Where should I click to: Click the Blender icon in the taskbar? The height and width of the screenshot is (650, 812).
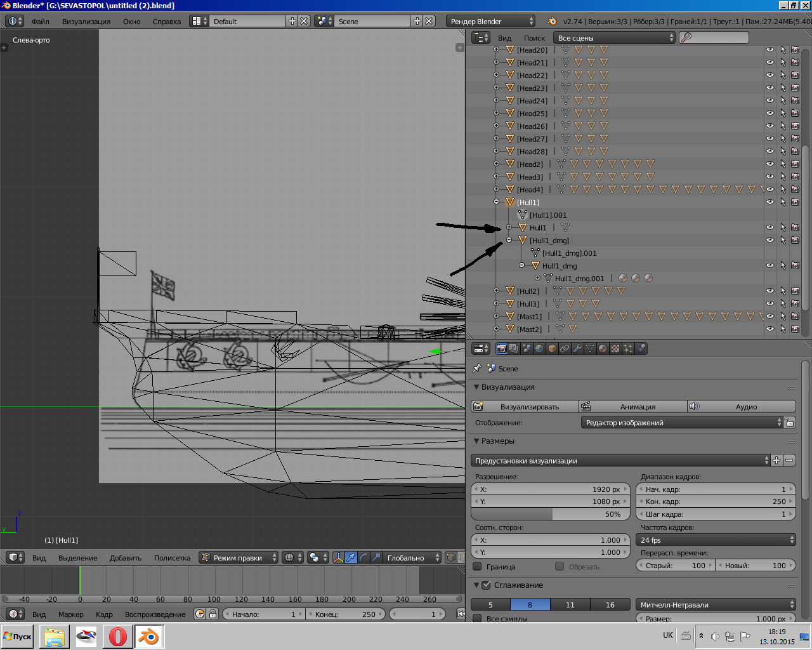149,636
